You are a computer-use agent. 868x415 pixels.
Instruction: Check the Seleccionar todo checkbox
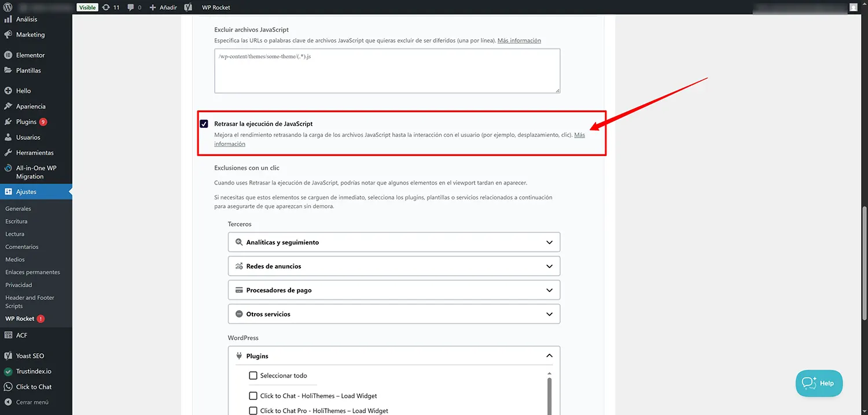pos(253,376)
